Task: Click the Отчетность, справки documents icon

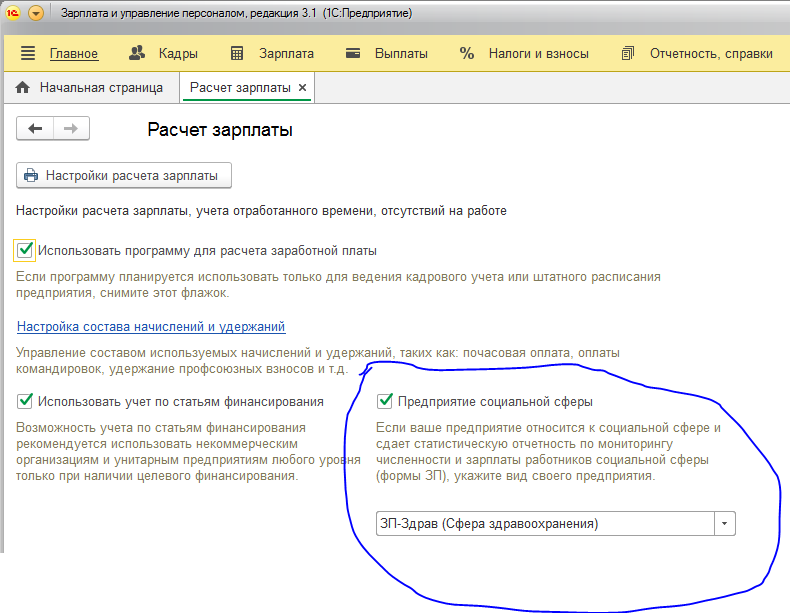Action: (x=627, y=53)
